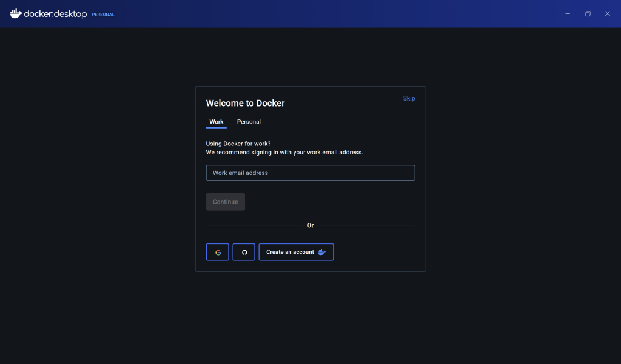Focus the Work email address field

tap(310, 173)
